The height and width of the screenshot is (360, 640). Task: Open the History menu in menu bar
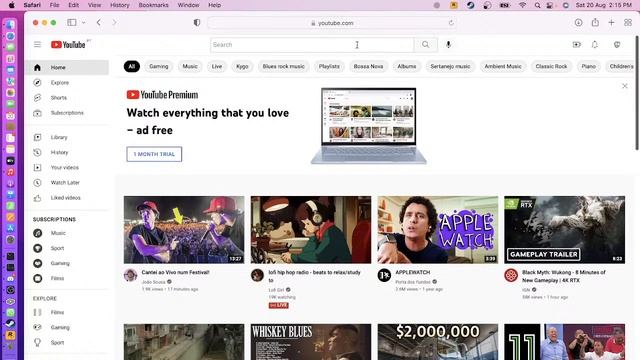pos(120,5)
